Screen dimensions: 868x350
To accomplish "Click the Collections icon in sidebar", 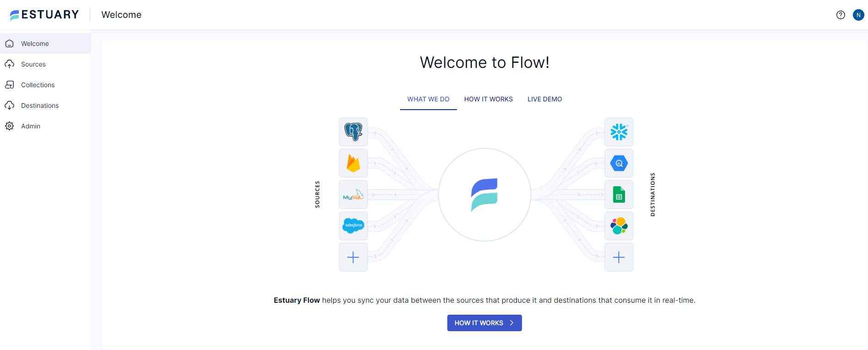I will pyautogui.click(x=10, y=85).
